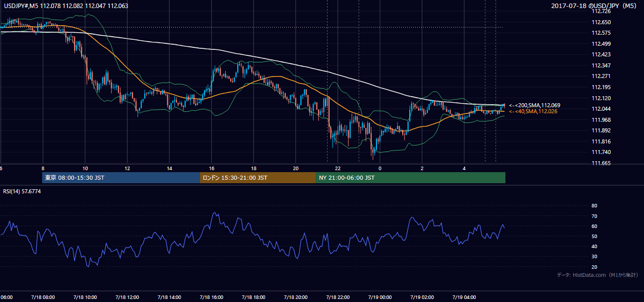Click hour label 10 under the price chart
The image size is (644, 302).
click(85, 168)
